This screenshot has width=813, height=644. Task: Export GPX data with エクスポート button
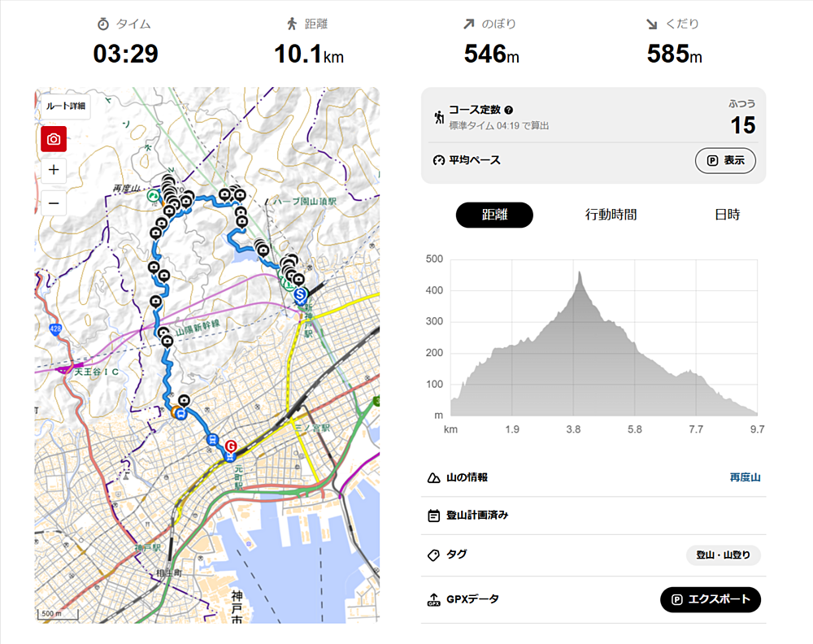click(x=711, y=599)
